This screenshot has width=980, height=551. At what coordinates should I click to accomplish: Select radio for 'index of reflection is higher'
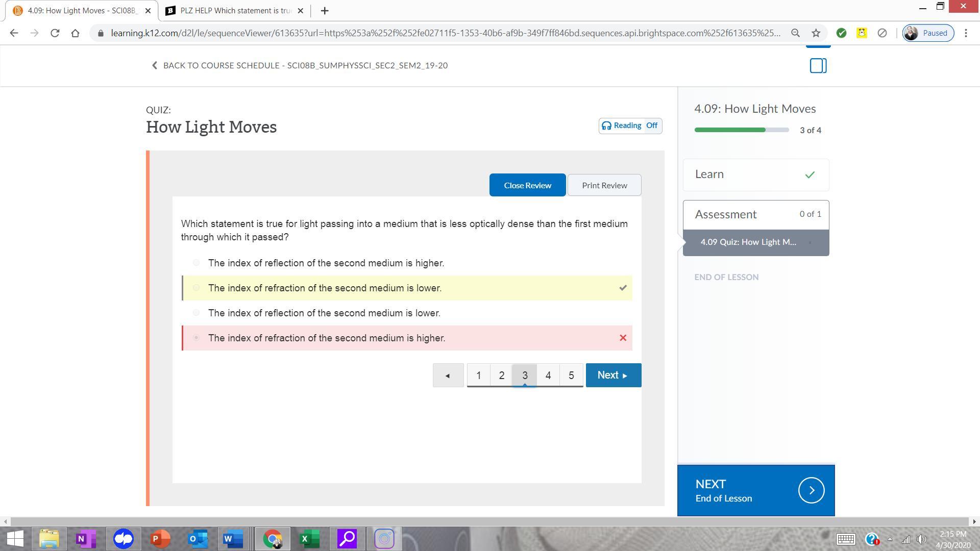pos(196,263)
